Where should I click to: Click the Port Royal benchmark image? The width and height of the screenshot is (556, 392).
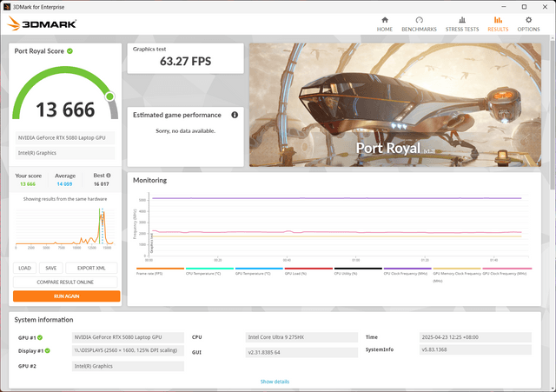point(395,105)
